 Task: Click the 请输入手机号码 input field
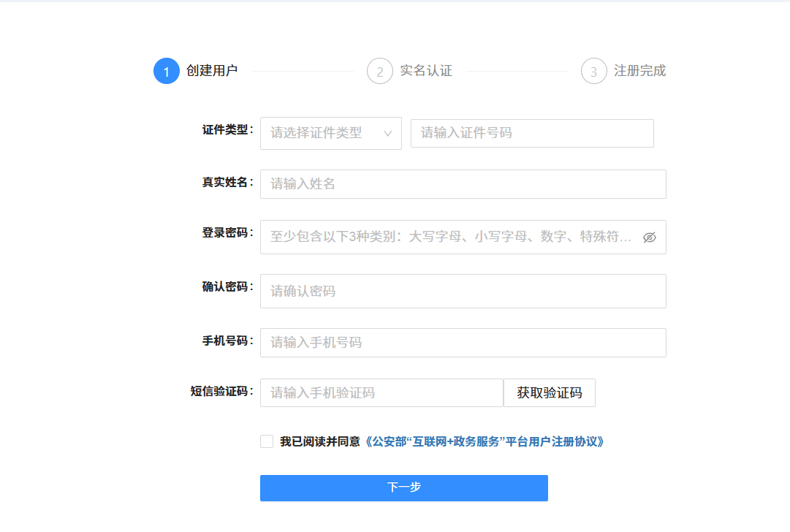click(463, 342)
